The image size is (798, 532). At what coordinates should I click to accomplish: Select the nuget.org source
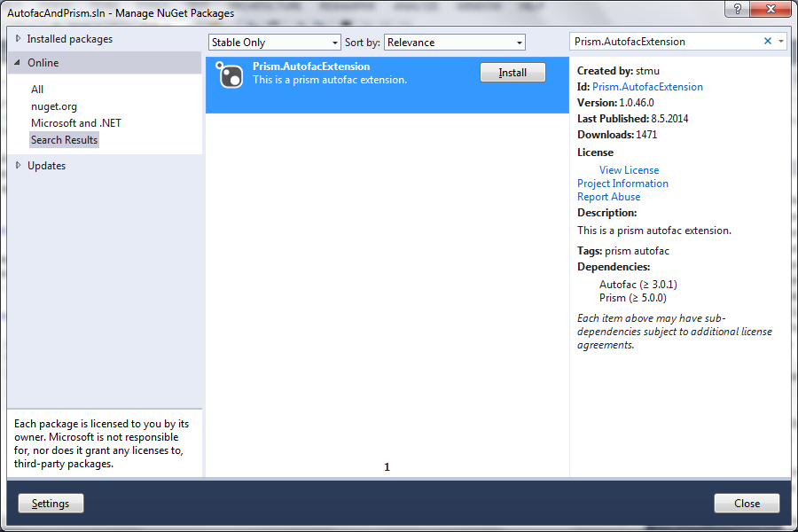(54, 106)
